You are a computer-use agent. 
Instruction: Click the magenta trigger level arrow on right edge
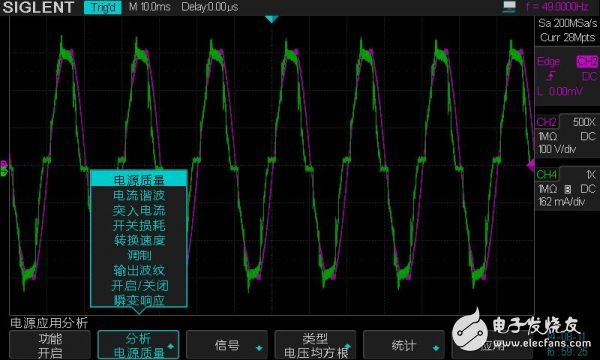pos(531,166)
